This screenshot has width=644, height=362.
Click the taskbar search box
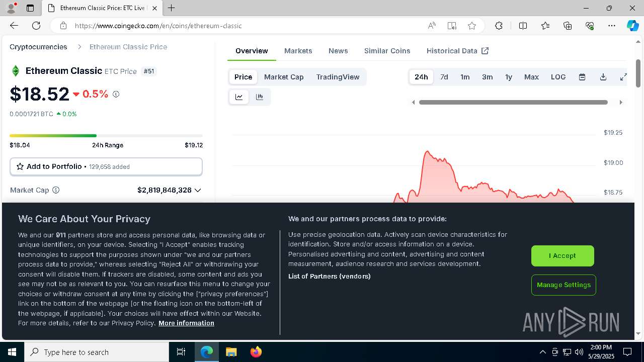(97, 352)
